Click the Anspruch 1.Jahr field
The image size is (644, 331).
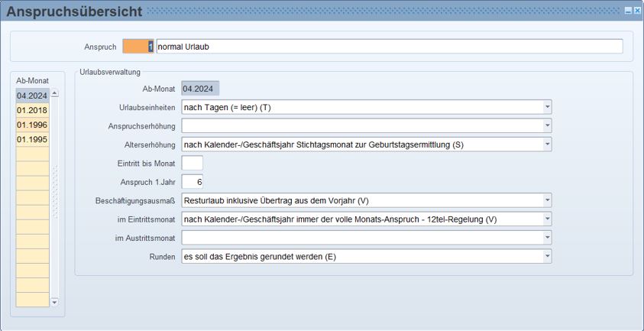192,182
